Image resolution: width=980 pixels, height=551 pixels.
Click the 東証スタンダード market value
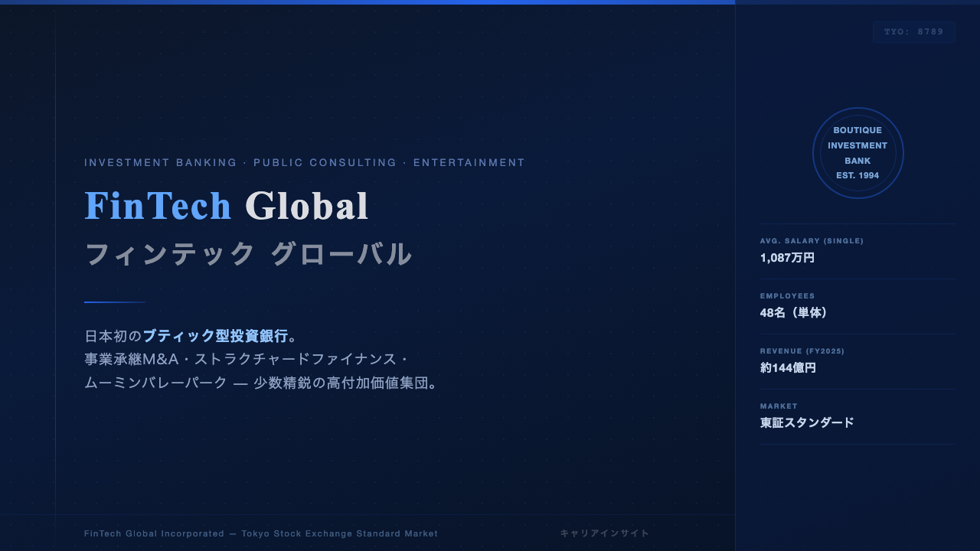[x=807, y=423]
